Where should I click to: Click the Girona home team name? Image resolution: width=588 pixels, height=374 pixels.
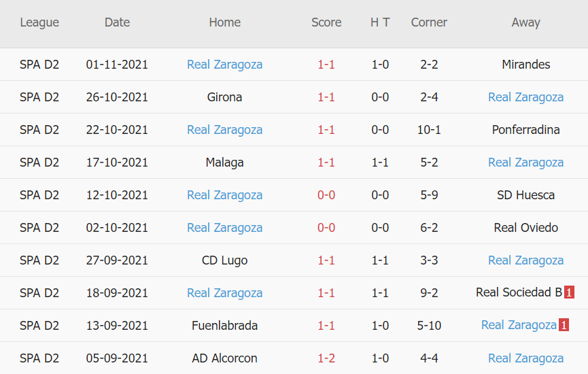tap(224, 97)
